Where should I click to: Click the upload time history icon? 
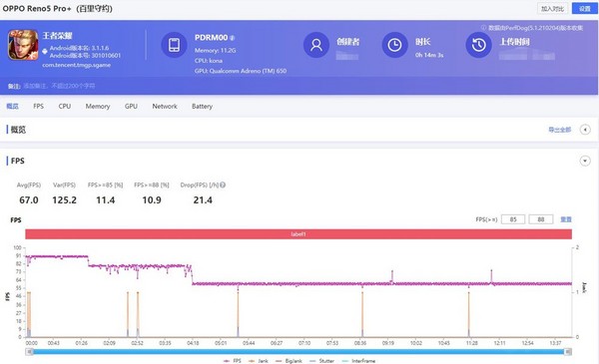click(478, 45)
